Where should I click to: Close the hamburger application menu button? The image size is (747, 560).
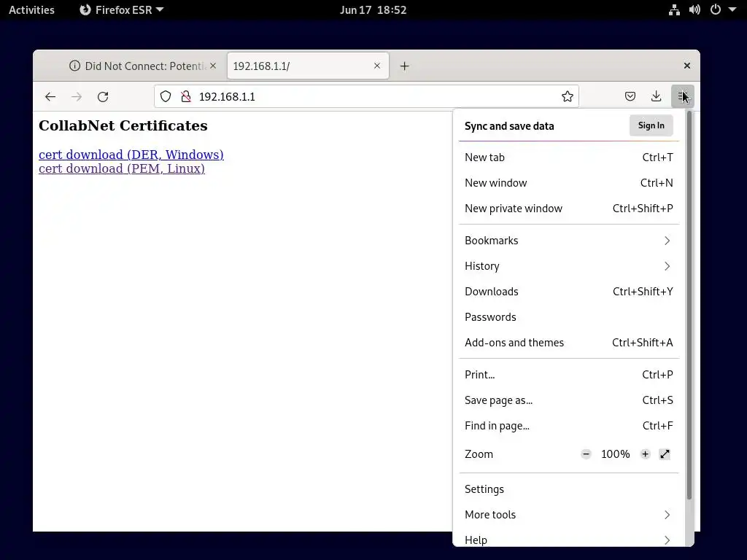coord(682,97)
